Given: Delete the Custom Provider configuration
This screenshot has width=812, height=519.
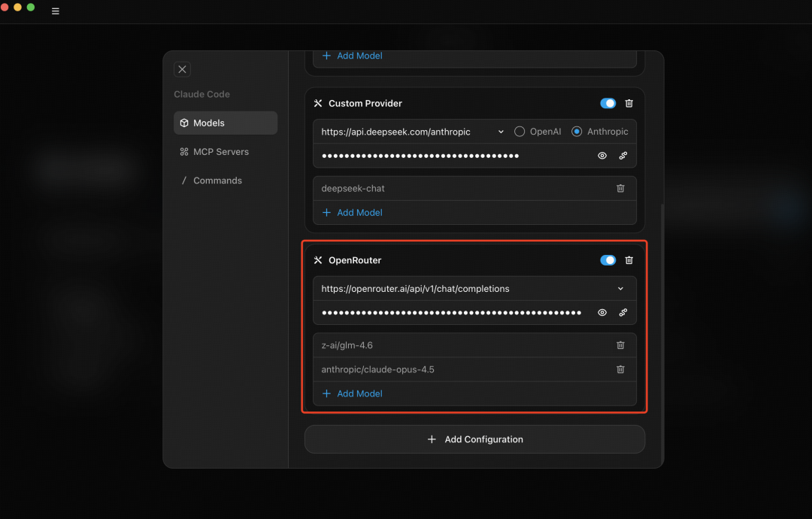Looking at the screenshot, I should (x=629, y=103).
